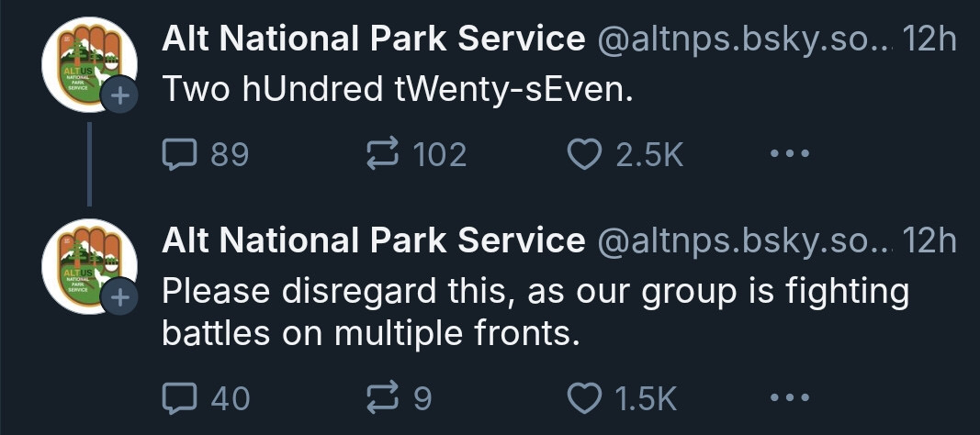Open the first post's 12h timestamp

tap(929, 39)
